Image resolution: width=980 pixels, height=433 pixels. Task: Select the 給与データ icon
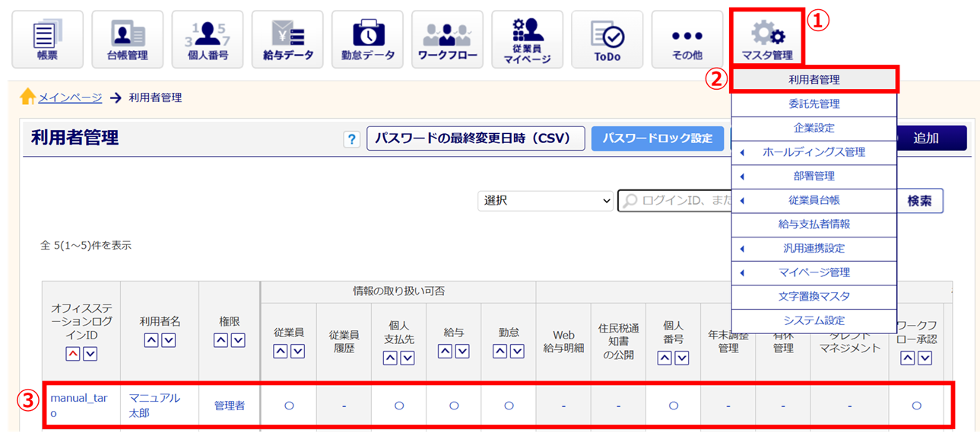287,40
